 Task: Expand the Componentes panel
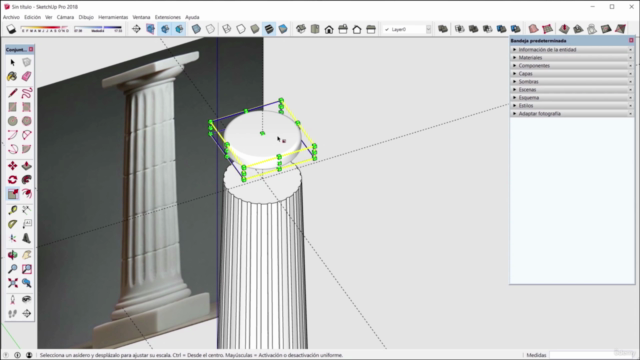click(x=572, y=65)
